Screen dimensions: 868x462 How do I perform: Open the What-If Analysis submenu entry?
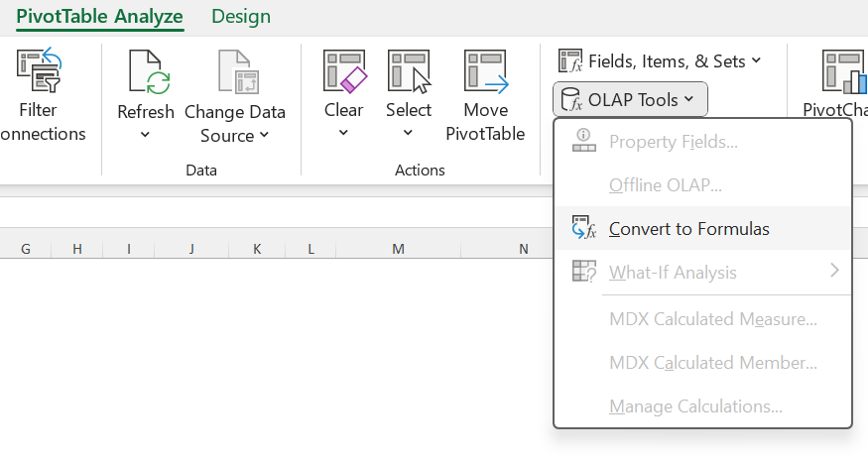point(702,272)
